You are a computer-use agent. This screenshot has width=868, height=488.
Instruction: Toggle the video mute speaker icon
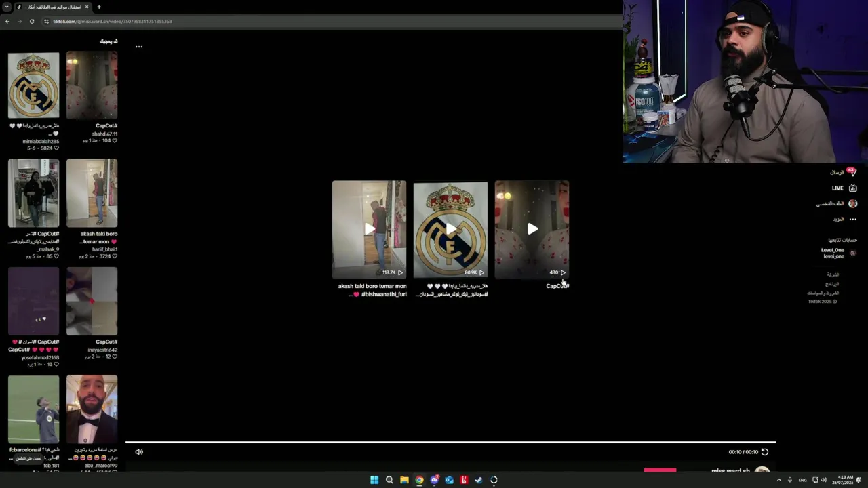tap(139, 452)
